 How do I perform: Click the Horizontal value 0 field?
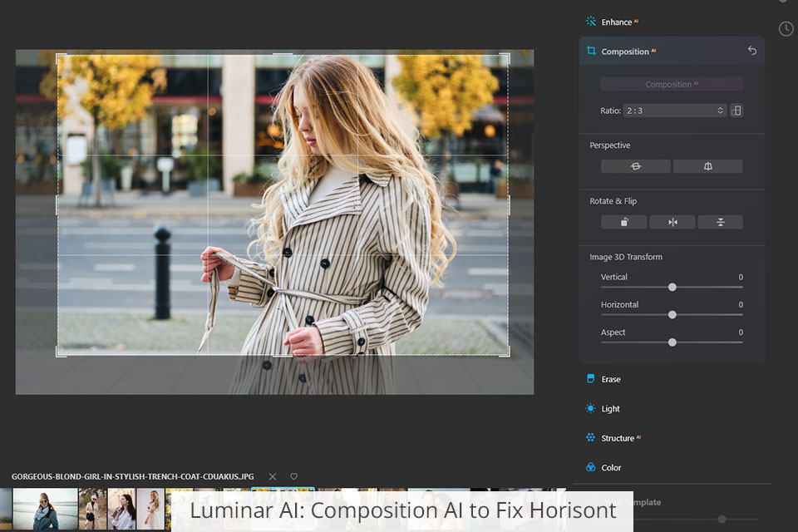tap(741, 304)
